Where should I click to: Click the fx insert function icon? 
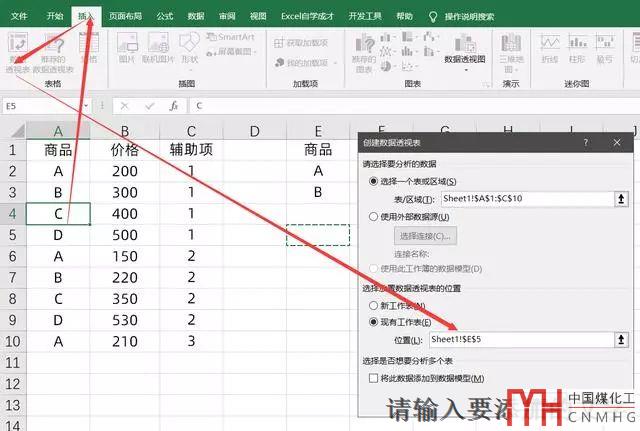[173, 105]
